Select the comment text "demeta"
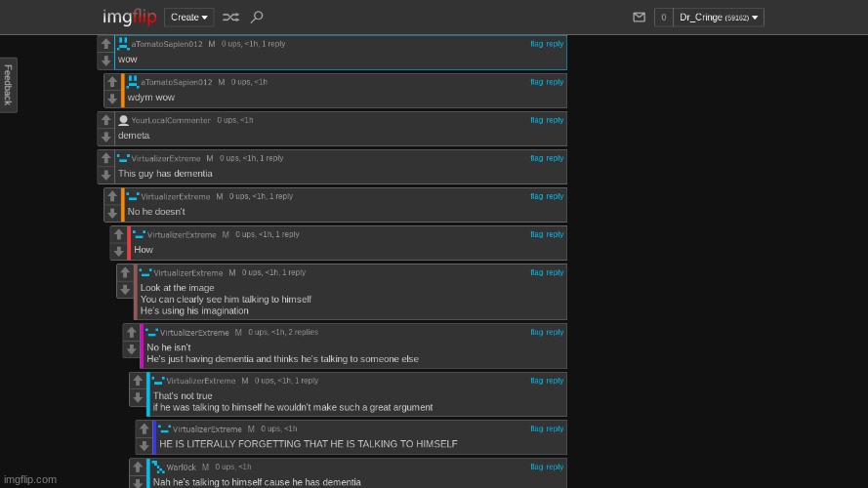 [x=134, y=136]
